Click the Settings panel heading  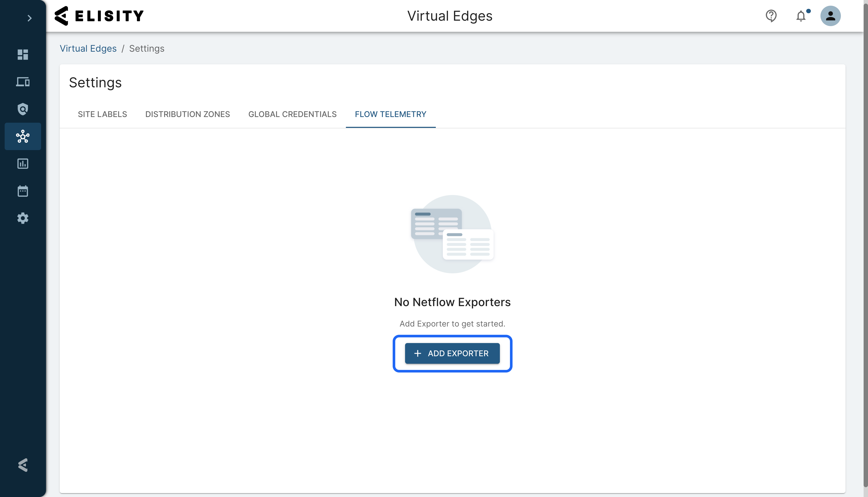point(95,83)
